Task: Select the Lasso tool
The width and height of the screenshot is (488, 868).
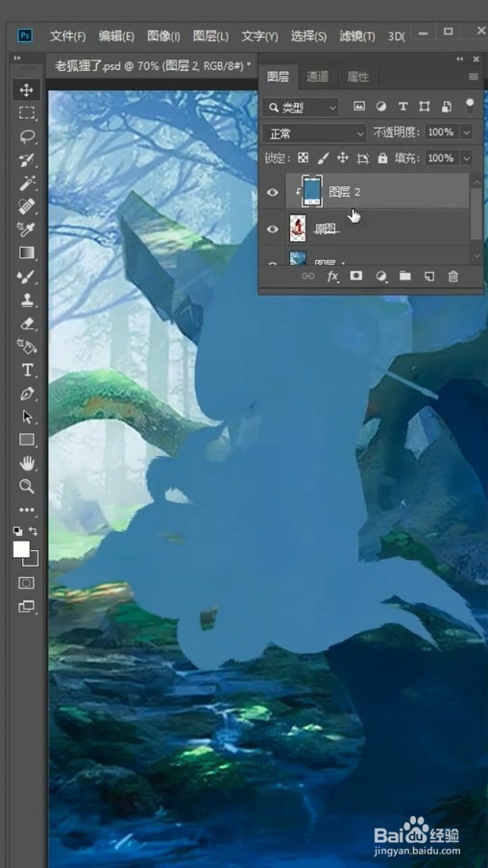Action: [27, 136]
